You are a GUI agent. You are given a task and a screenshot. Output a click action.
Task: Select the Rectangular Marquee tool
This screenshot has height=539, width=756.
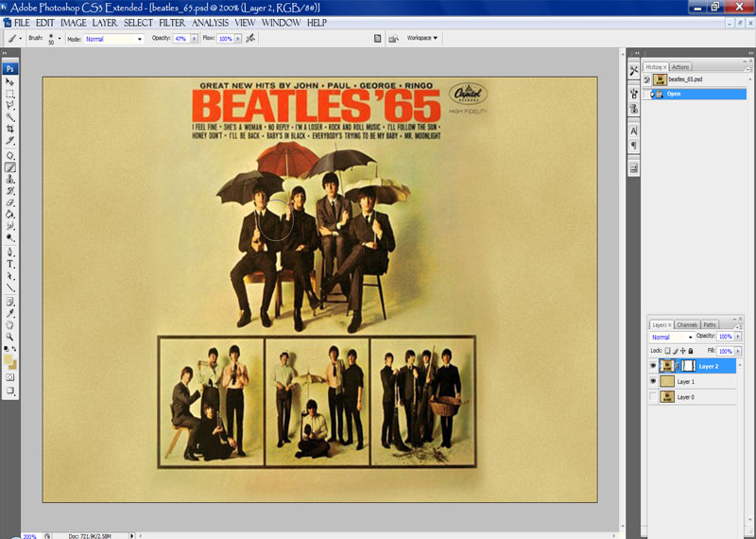pos(10,95)
